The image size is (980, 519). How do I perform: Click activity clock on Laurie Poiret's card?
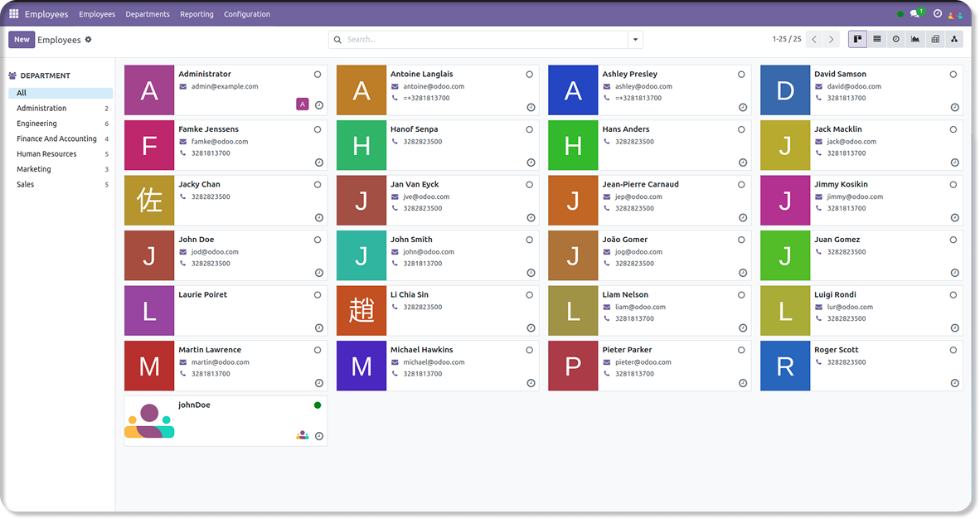point(319,328)
